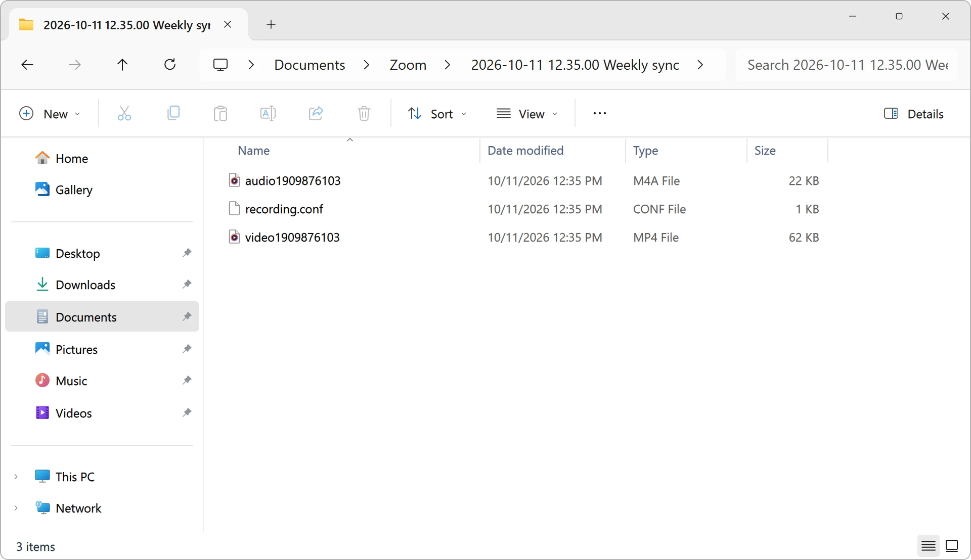Select the Weekly sync folder tab
The image size is (971, 560).
[127, 25]
